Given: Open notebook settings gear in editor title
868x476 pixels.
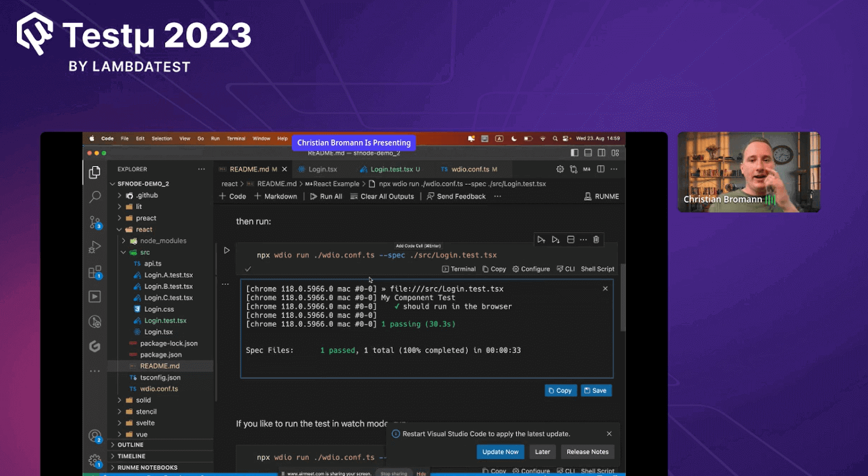Looking at the screenshot, I should click(560, 169).
